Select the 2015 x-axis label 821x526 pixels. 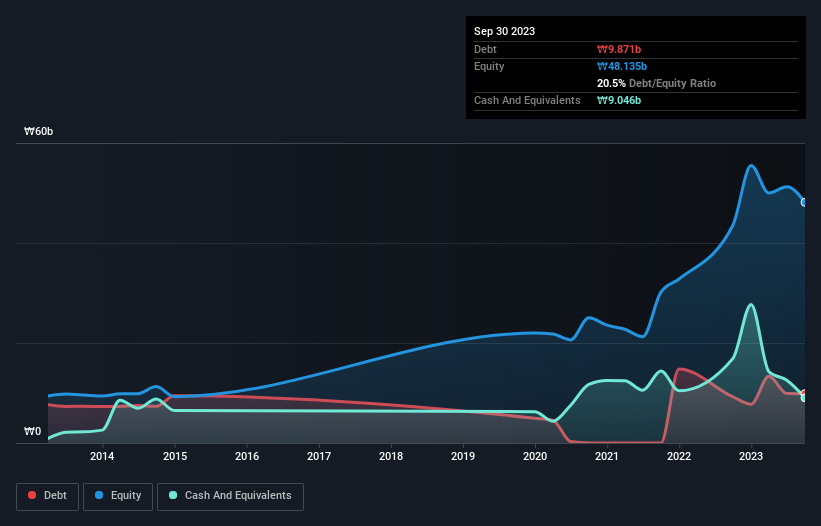[x=175, y=456]
